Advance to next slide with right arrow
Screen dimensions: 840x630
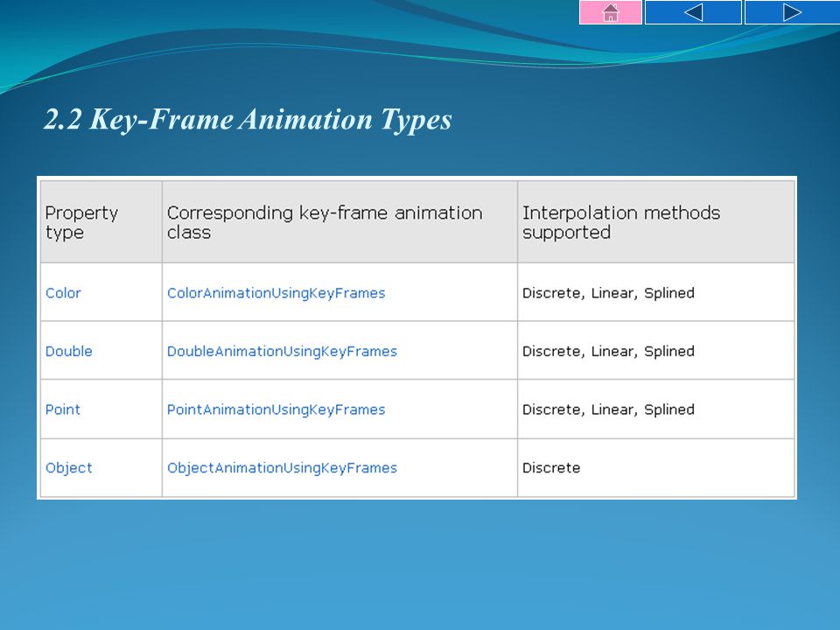[792, 12]
